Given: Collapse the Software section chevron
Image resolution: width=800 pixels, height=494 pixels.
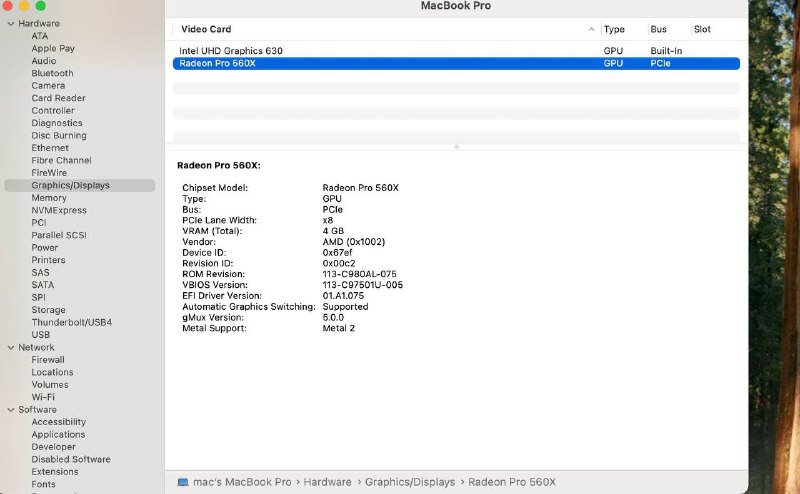Looking at the screenshot, I should tap(11, 410).
